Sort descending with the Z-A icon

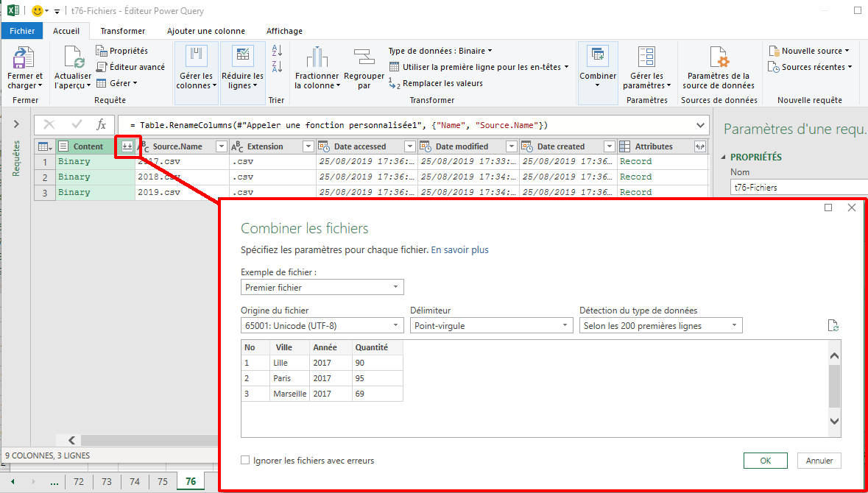(277, 67)
